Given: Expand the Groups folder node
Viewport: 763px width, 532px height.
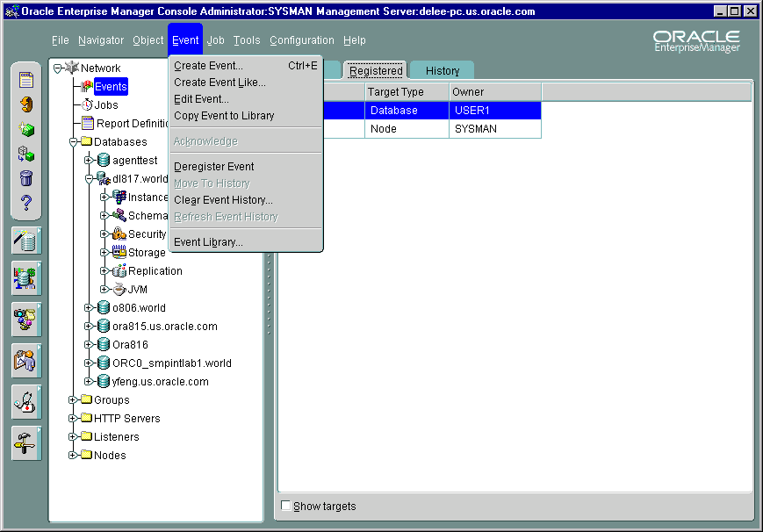Looking at the screenshot, I should [73, 400].
